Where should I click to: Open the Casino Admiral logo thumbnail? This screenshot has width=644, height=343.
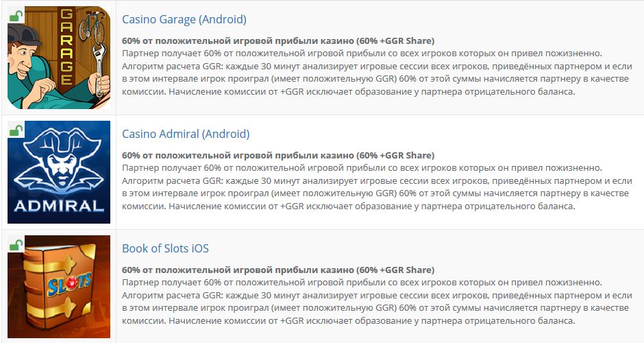58,171
